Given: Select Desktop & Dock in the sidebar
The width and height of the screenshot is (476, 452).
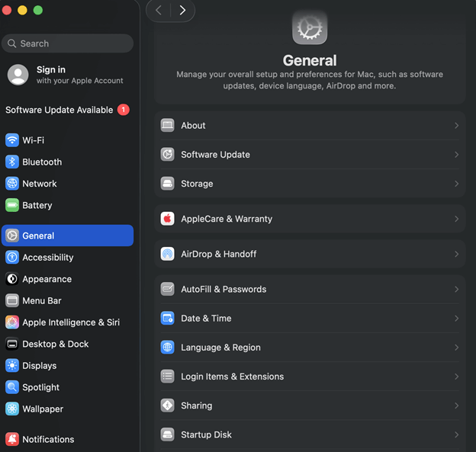Looking at the screenshot, I should pos(55,344).
